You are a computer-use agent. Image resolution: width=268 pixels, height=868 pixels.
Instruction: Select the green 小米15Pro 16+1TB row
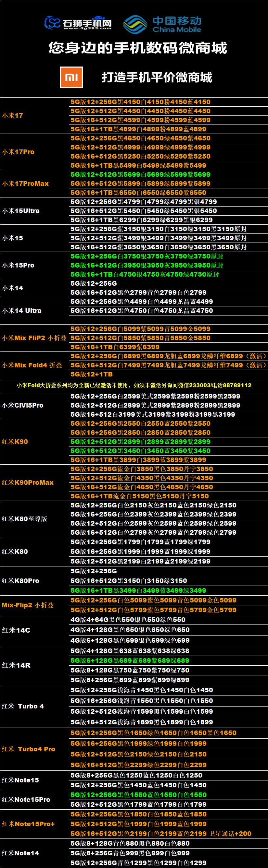pos(145,275)
